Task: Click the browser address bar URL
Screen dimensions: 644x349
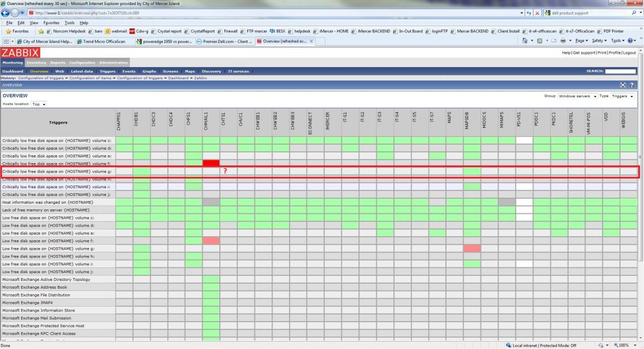Action: (87, 13)
